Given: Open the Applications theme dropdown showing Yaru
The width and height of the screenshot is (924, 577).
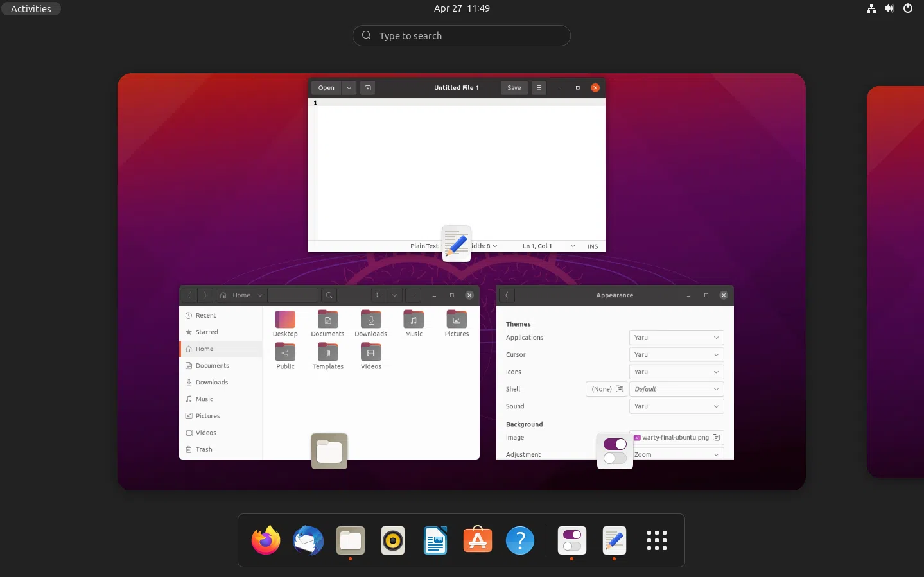Looking at the screenshot, I should click(676, 337).
